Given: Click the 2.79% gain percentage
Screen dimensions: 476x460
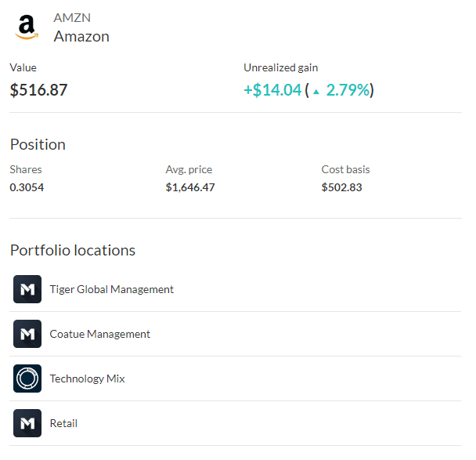Looking at the screenshot, I should tap(348, 90).
